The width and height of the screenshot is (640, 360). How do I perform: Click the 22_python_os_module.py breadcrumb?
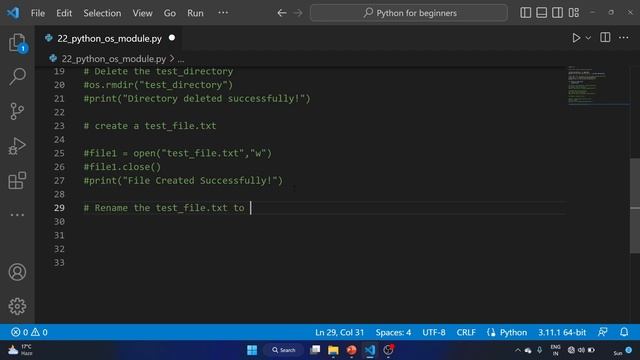(x=113, y=59)
